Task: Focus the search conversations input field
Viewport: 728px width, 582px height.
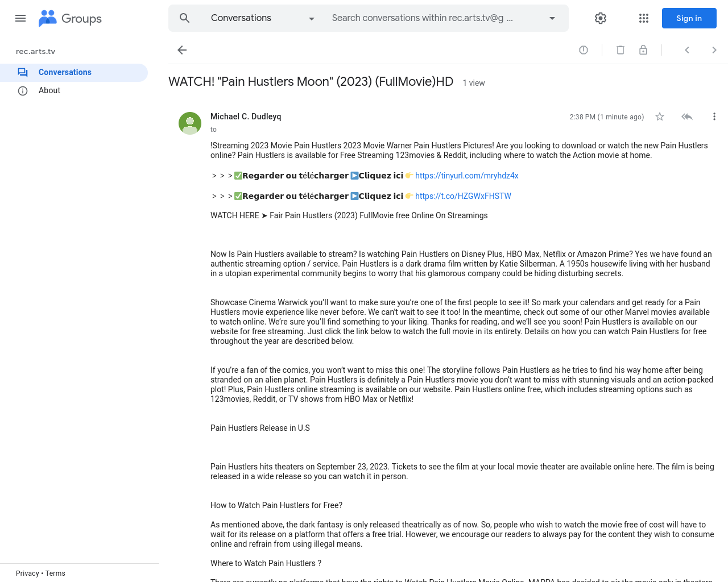Action: 422,18
